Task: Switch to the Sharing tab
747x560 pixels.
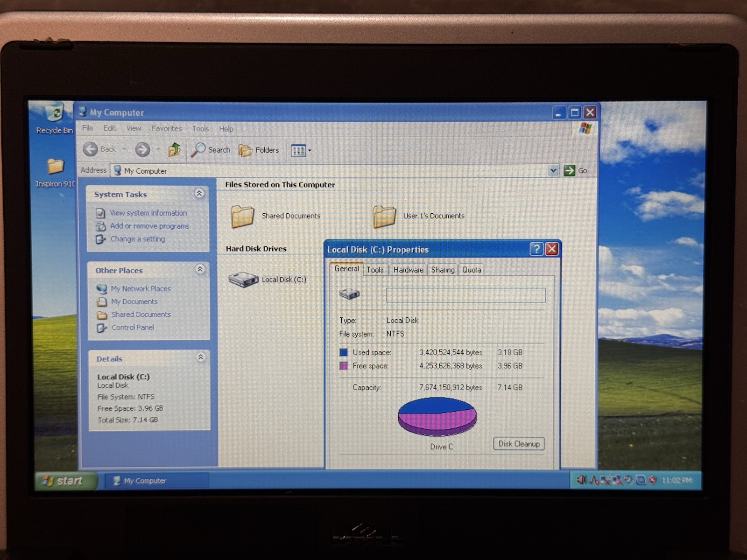Action: click(x=443, y=270)
